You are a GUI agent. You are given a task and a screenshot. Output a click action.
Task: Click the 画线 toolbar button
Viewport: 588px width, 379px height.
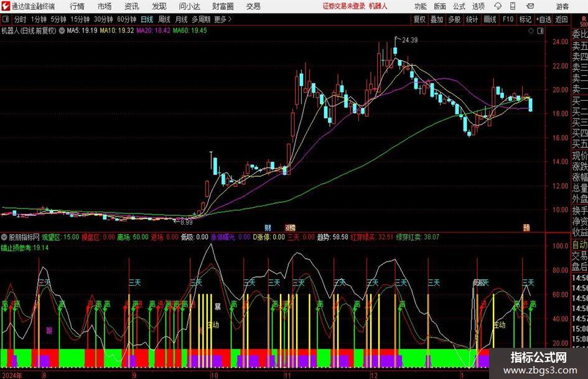pos(490,19)
